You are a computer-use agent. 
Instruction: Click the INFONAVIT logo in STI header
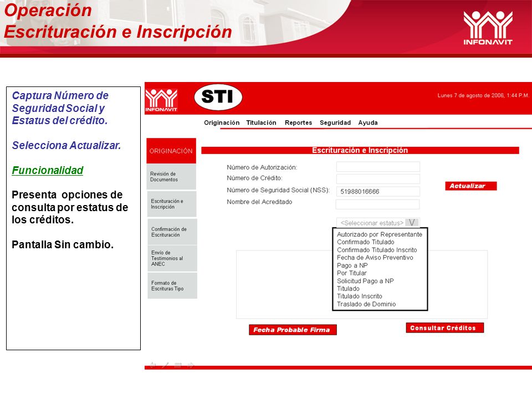point(161,100)
